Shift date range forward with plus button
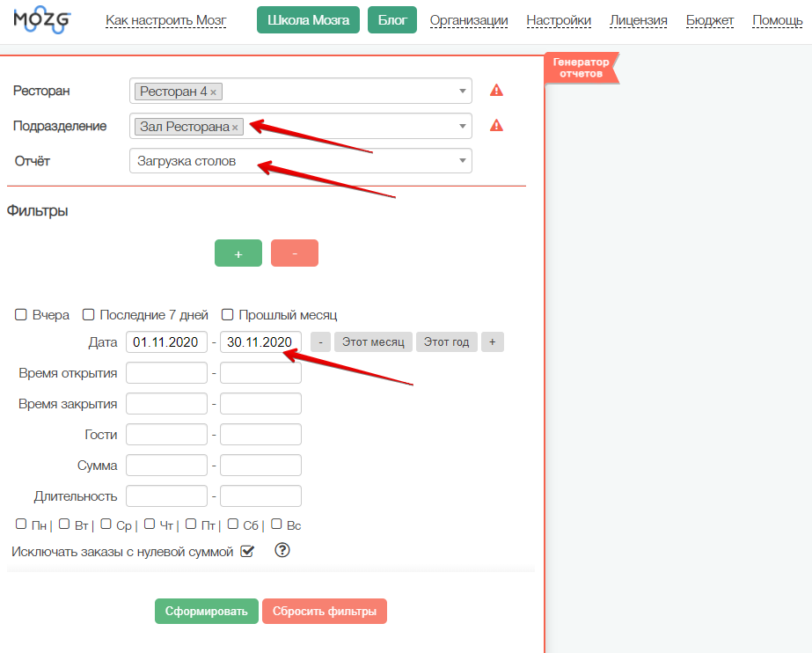Image resolution: width=812 pixels, height=653 pixels. (x=493, y=341)
